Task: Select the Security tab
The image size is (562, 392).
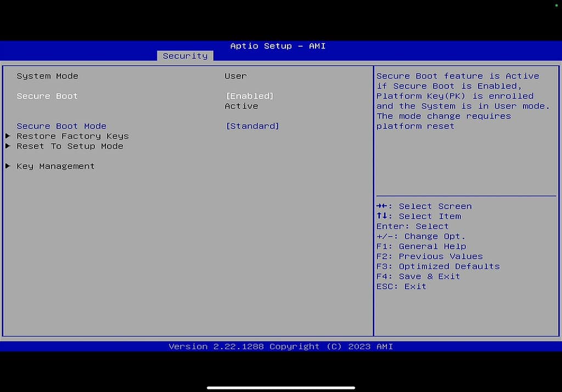Action: 186,56
